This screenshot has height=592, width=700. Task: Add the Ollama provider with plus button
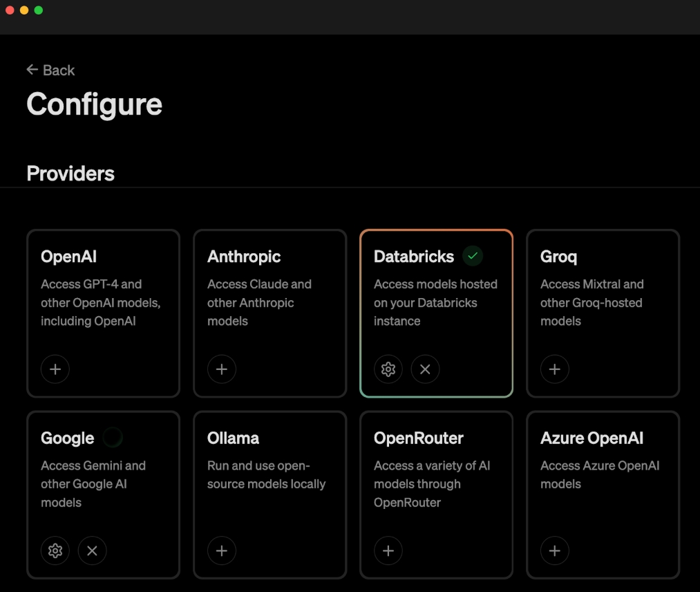(221, 551)
